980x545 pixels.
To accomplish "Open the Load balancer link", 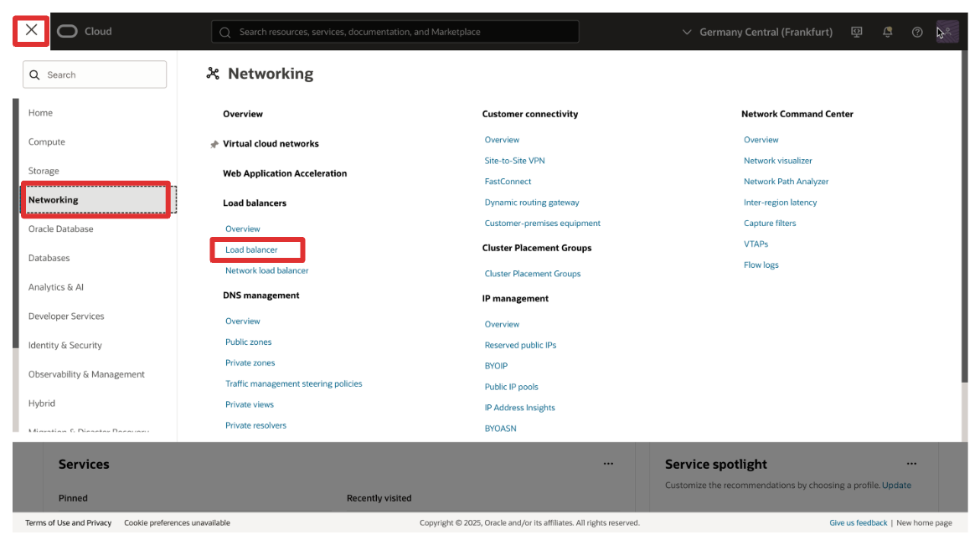I will [251, 249].
